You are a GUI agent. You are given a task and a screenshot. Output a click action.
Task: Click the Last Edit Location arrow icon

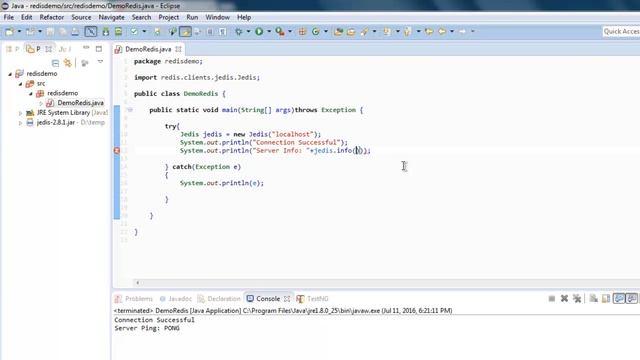tap(429, 31)
